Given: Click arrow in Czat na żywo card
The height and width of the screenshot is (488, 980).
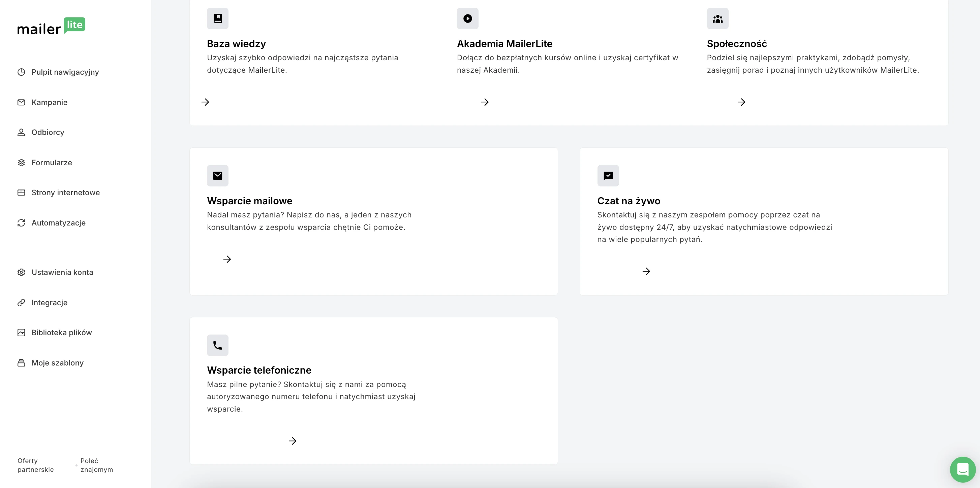Looking at the screenshot, I should [646, 271].
